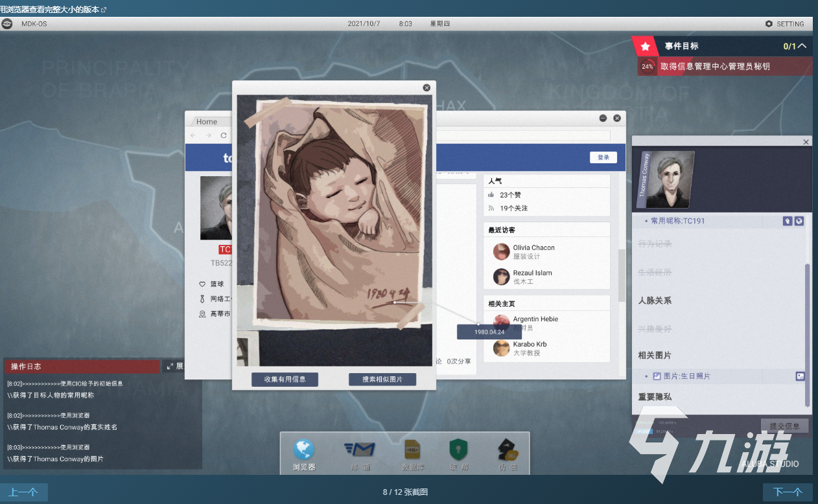
Task: Click Karabo Krb avatar thumbnail
Action: coord(501,348)
